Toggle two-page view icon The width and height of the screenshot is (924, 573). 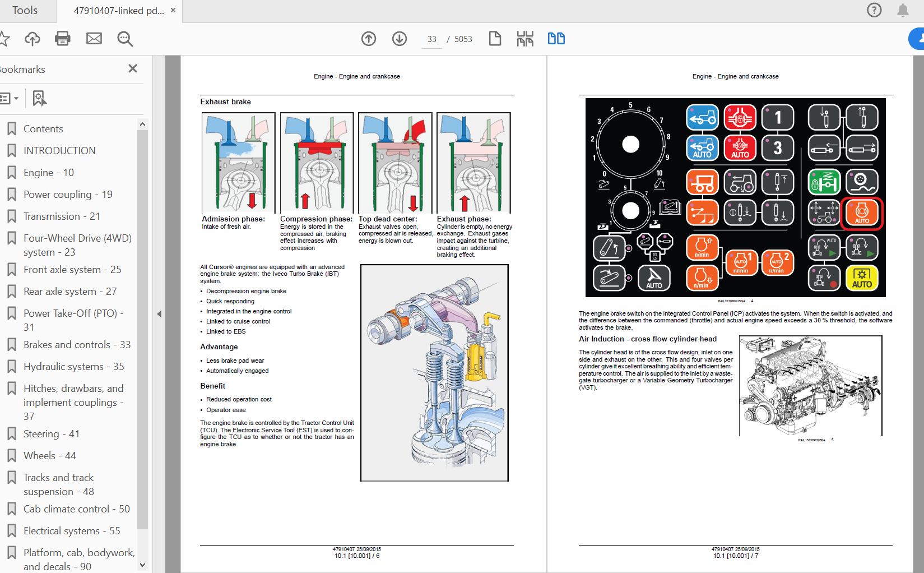(556, 39)
